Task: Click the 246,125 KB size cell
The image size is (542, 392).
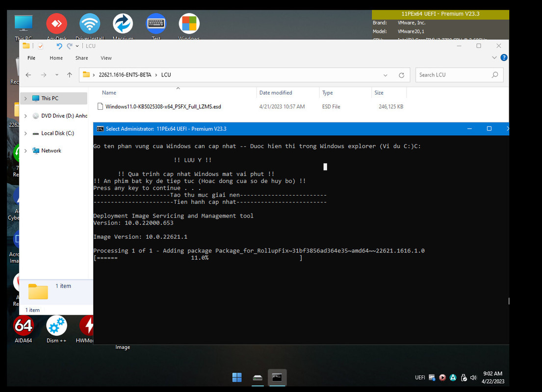Action: click(391, 107)
